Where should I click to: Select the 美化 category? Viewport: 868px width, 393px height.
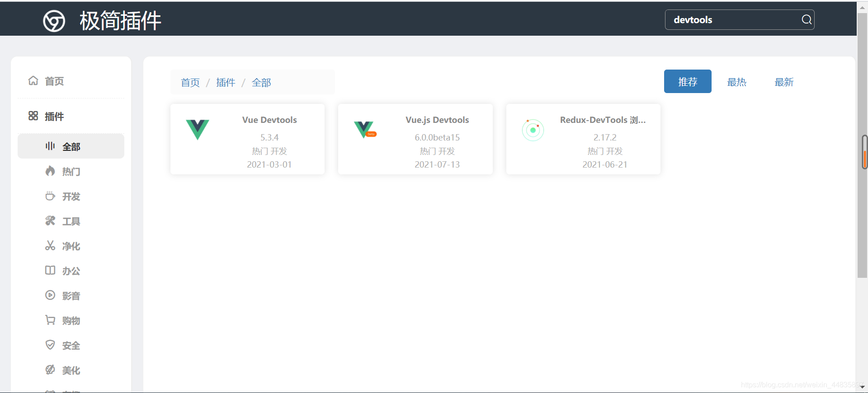71,370
